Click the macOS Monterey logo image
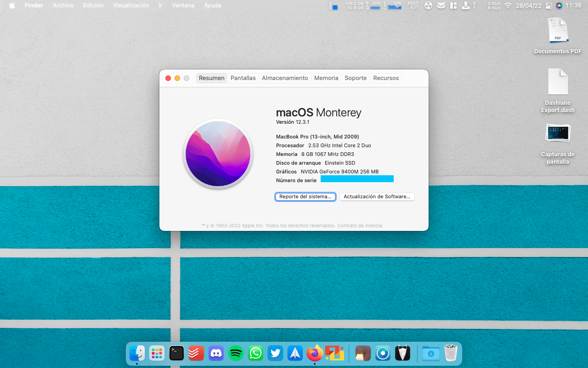This screenshot has height=368, width=588. [218, 154]
